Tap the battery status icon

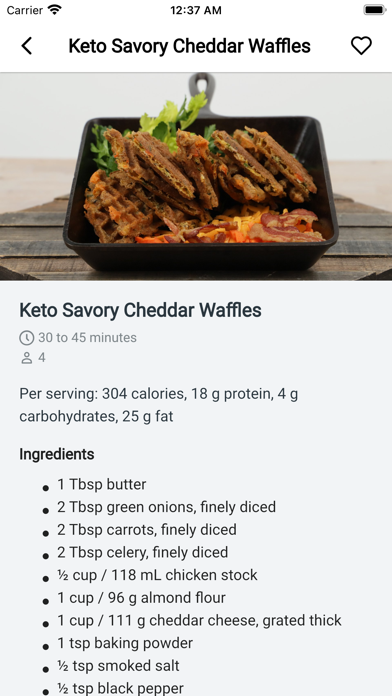[375, 10]
